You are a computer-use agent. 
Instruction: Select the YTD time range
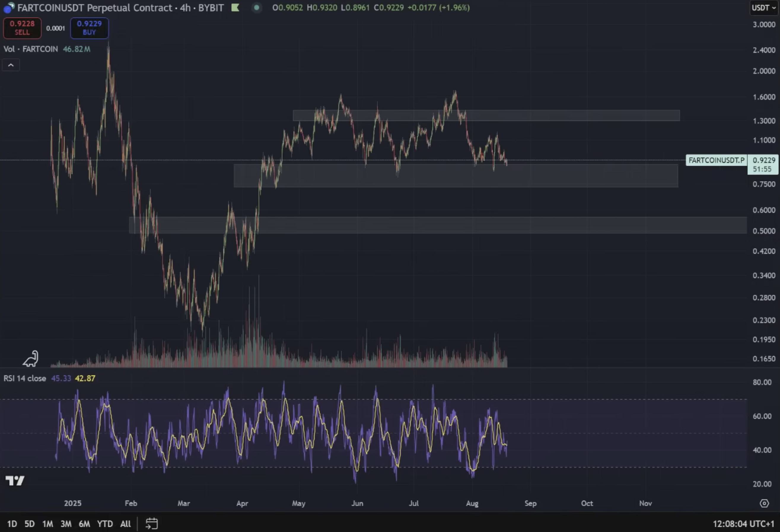point(105,524)
